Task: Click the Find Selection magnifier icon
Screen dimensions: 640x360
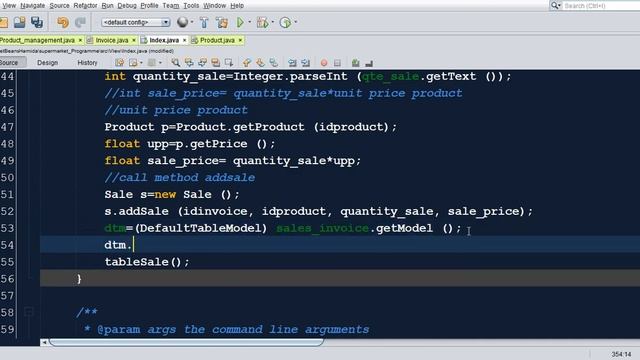Action: point(176,63)
